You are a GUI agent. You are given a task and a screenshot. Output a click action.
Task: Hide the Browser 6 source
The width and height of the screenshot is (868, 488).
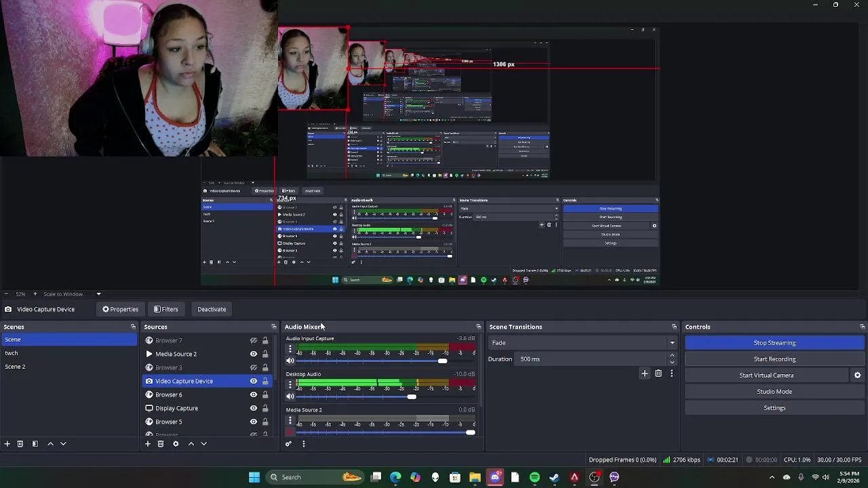(254, 394)
